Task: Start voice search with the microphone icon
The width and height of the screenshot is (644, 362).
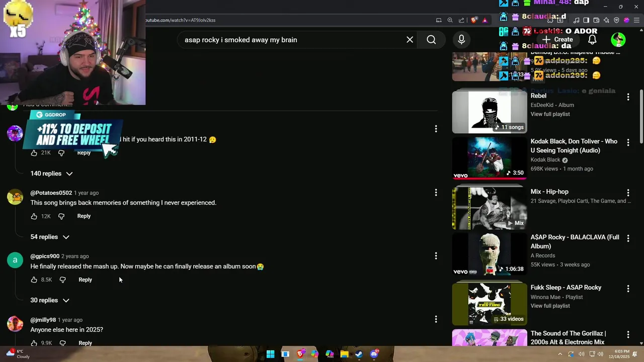Action: [x=461, y=40]
